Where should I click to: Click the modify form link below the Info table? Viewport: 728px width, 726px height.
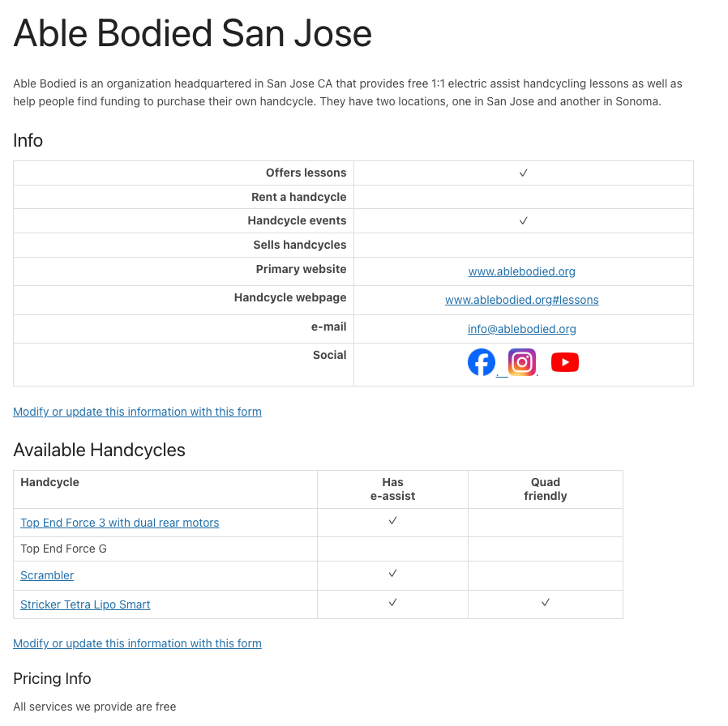point(137,412)
